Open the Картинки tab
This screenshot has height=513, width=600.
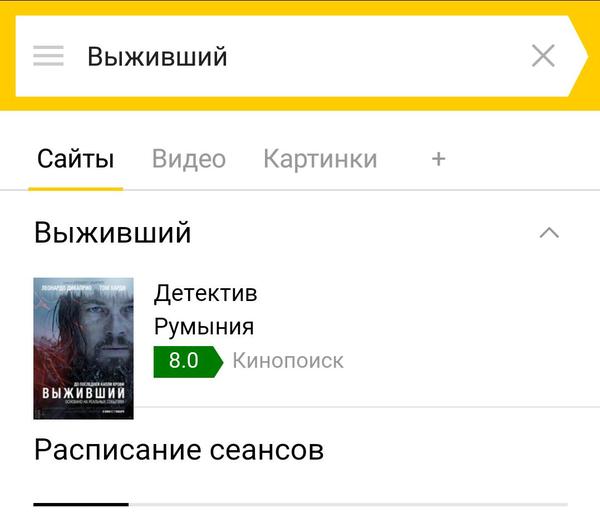point(320,159)
